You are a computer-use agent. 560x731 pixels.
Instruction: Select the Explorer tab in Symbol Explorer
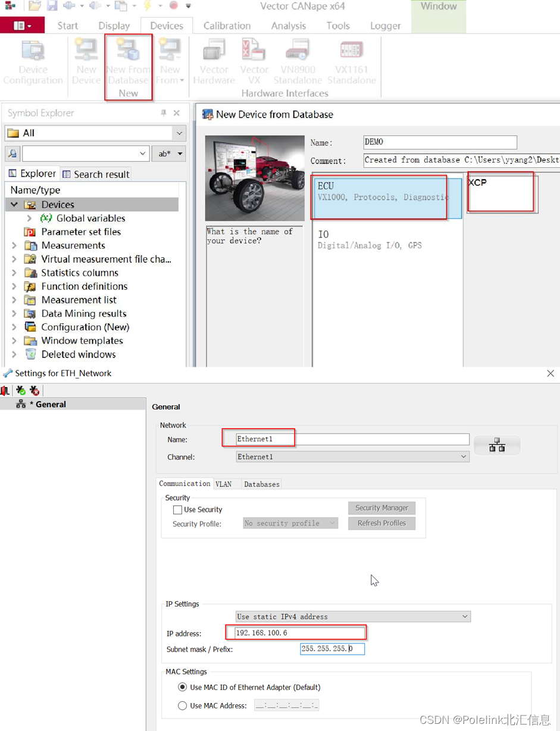(32, 174)
